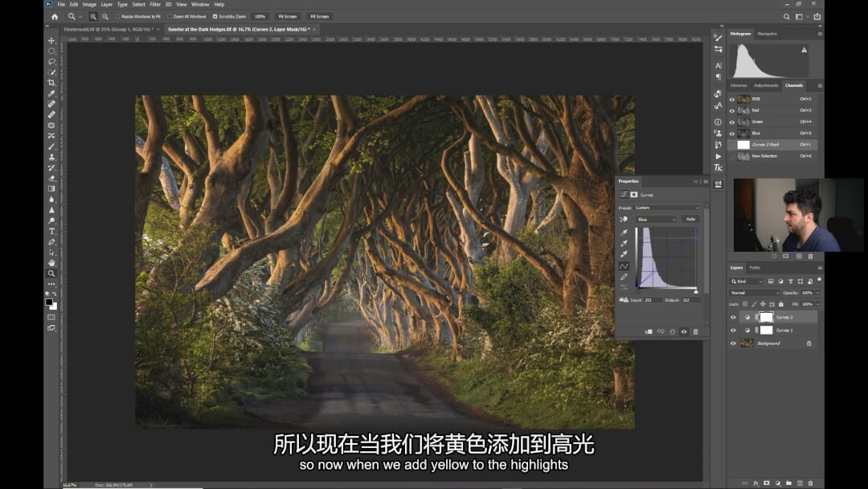868x489 pixels.
Task: Select the edit points curve mode icon
Action: (x=624, y=266)
